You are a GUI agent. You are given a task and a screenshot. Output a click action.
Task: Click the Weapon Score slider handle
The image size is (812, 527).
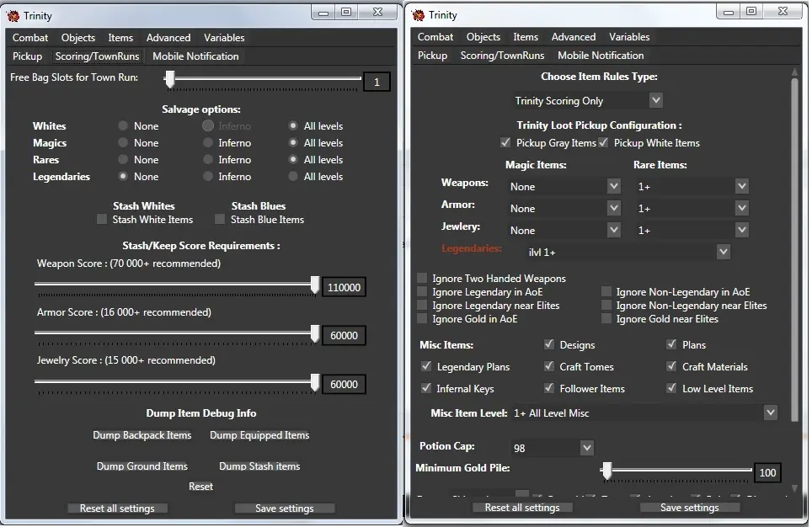[315, 287]
